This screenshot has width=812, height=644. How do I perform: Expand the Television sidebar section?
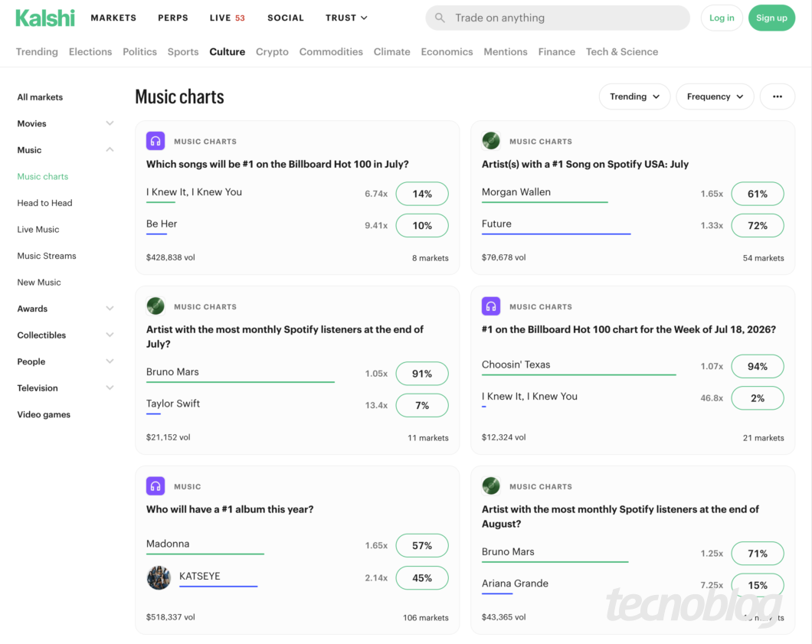pos(110,387)
